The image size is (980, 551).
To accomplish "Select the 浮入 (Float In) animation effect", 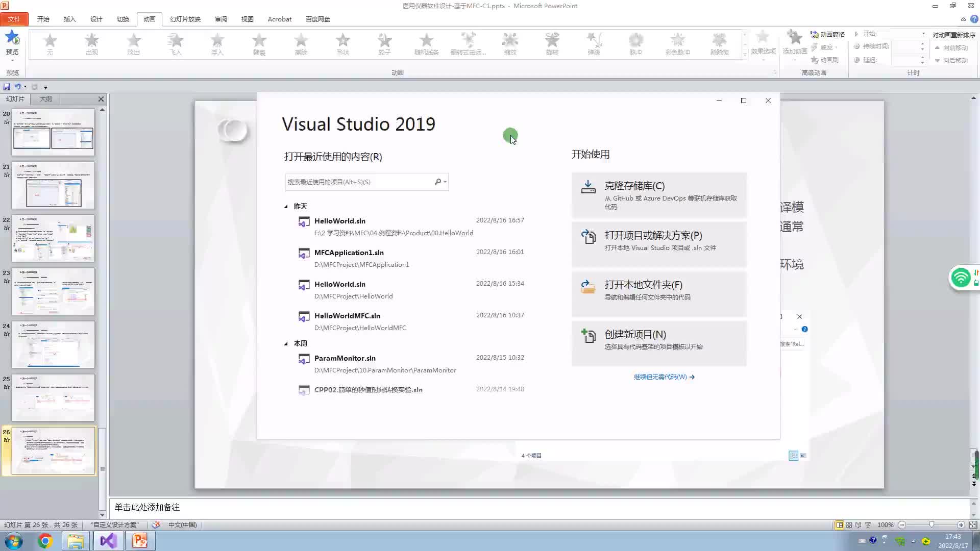I will [x=217, y=44].
